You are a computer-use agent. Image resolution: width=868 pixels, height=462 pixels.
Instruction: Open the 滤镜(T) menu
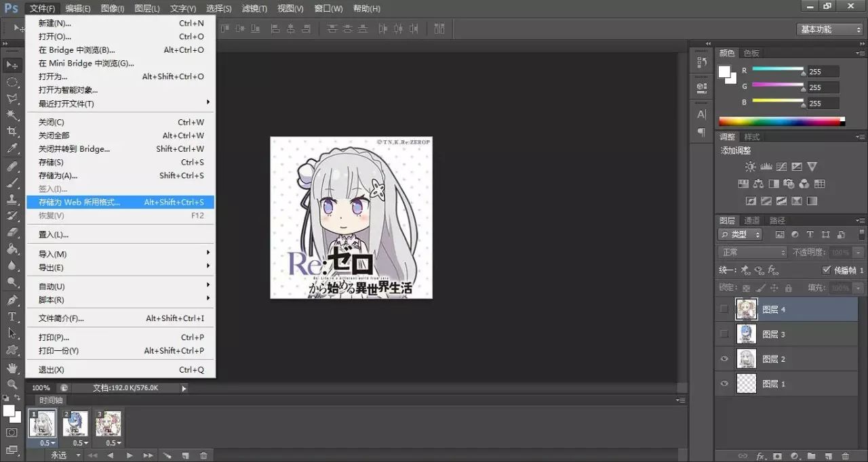click(x=254, y=8)
